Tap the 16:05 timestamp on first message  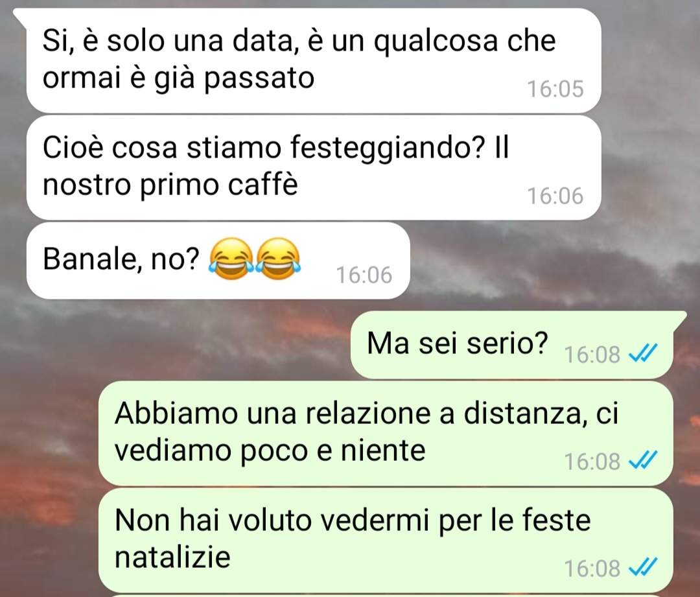555,89
